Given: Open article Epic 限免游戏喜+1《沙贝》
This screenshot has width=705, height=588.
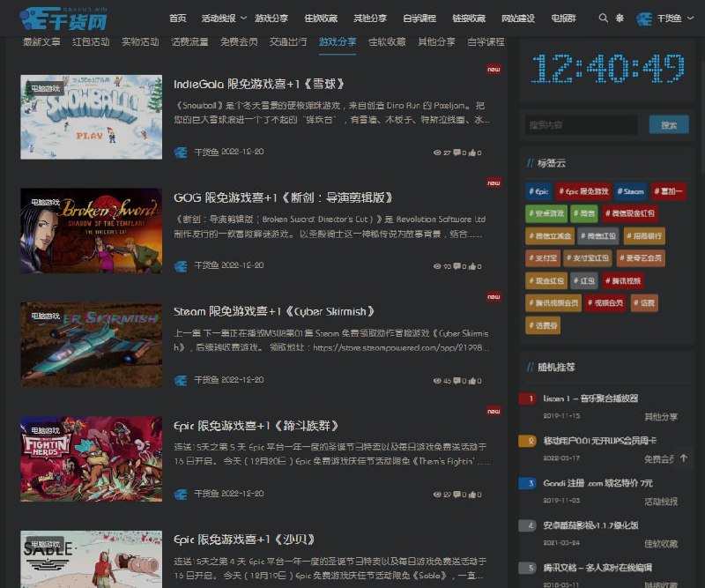Looking at the screenshot, I should pos(245,540).
